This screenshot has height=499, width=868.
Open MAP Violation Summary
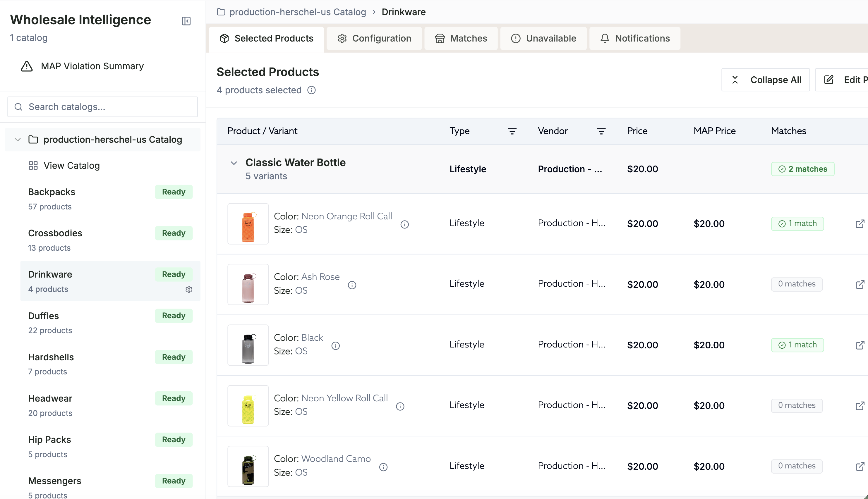pos(82,66)
